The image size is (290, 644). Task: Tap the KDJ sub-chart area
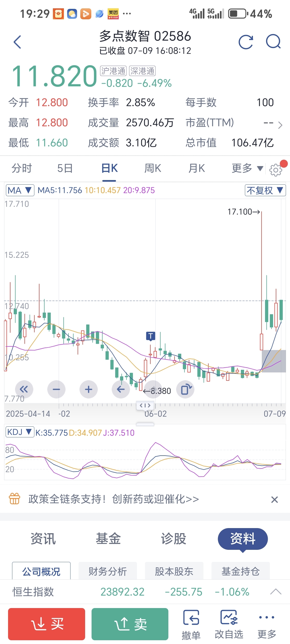(145, 459)
